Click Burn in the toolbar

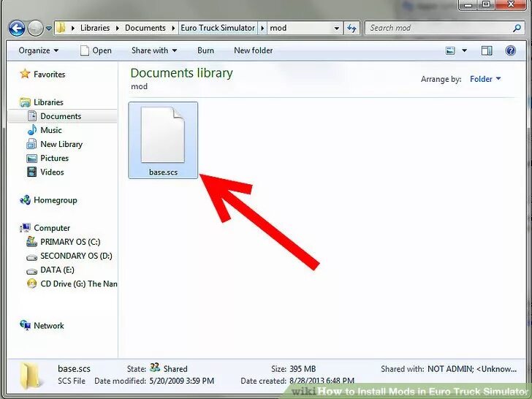click(205, 50)
